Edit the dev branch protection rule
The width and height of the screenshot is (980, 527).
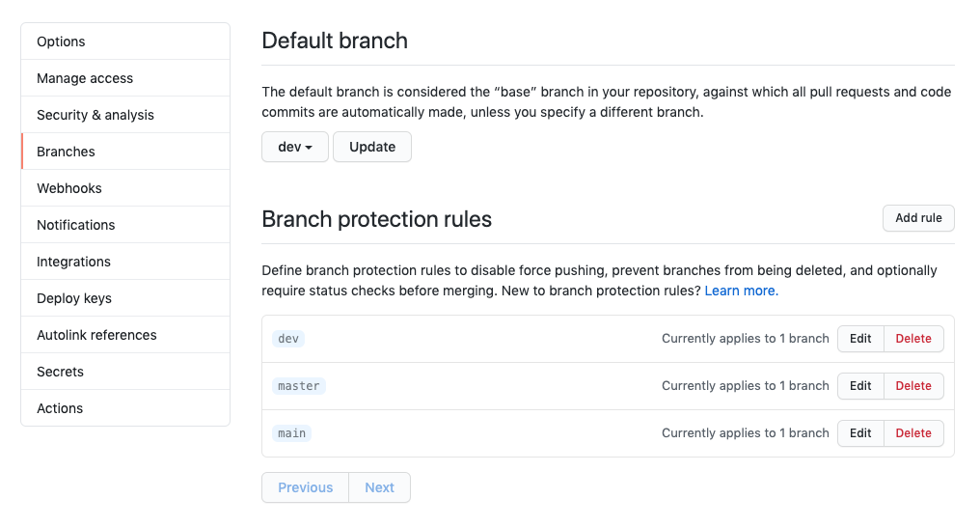point(860,339)
